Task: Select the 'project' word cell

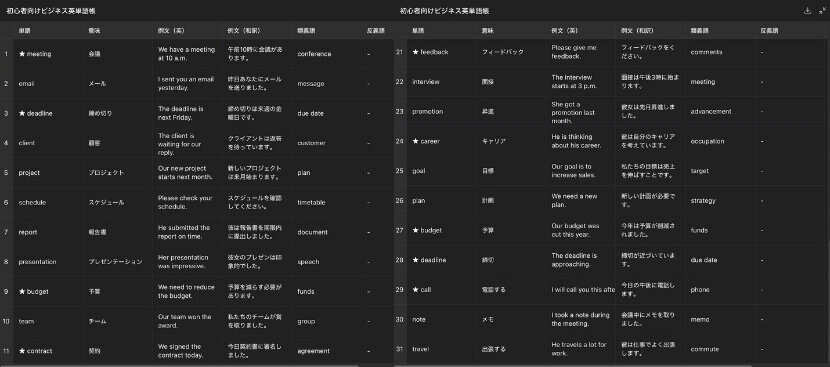Action: click(29, 173)
